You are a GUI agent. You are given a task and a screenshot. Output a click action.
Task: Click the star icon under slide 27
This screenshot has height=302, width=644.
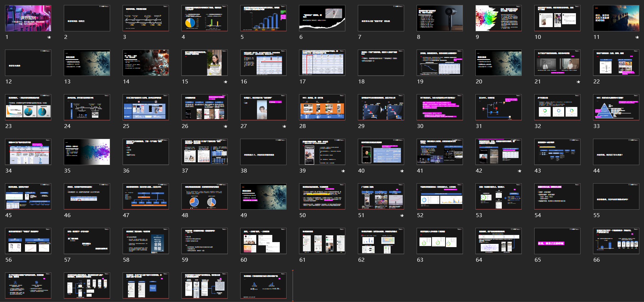[284, 127]
